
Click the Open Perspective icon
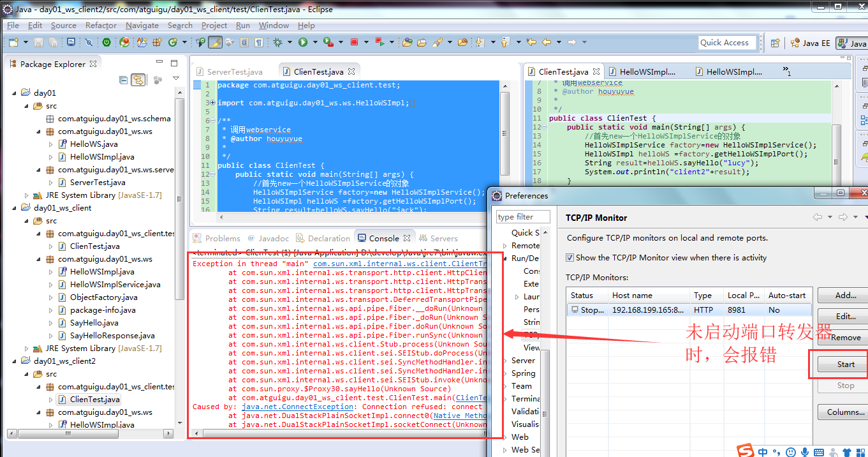coord(775,43)
